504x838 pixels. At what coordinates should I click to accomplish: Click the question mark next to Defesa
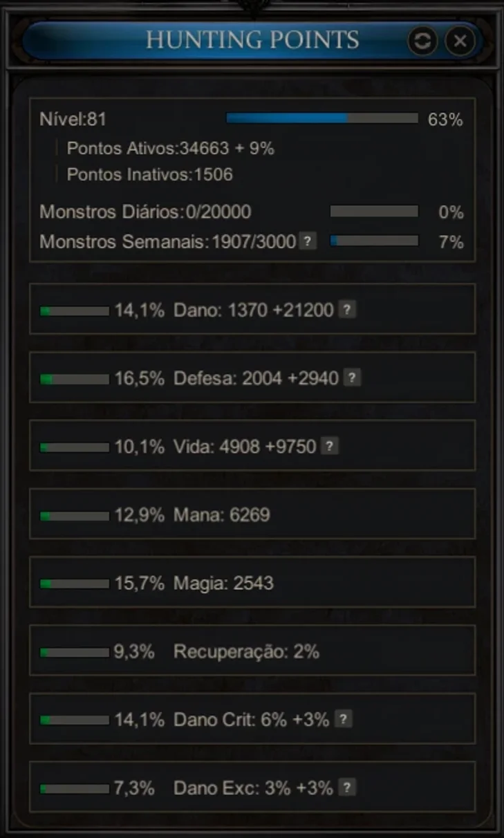(353, 378)
